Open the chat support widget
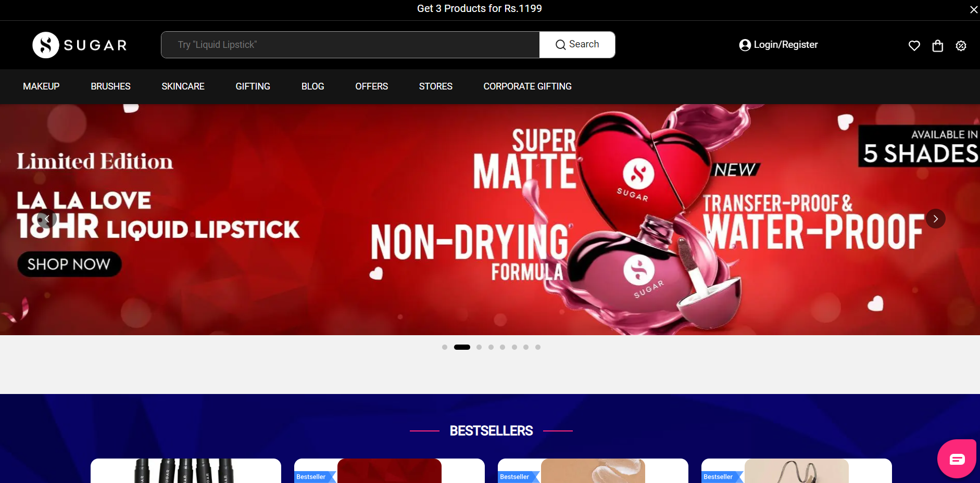 [x=957, y=459]
